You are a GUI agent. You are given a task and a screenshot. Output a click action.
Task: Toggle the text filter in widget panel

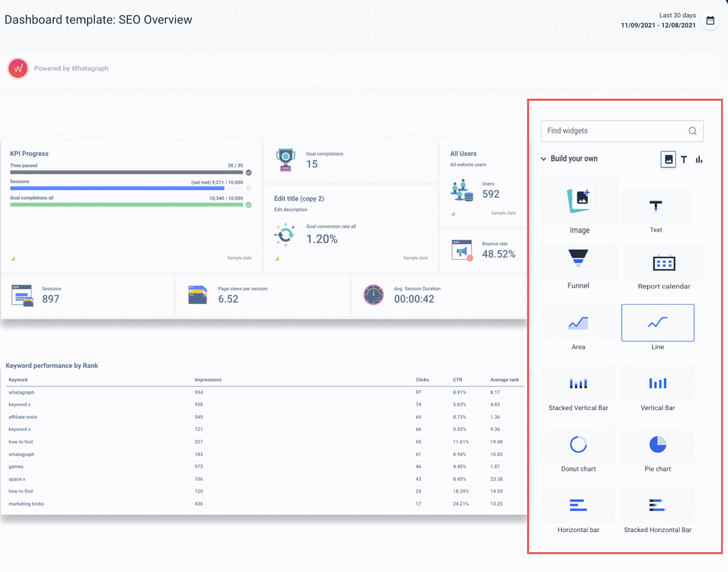coord(684,159)
